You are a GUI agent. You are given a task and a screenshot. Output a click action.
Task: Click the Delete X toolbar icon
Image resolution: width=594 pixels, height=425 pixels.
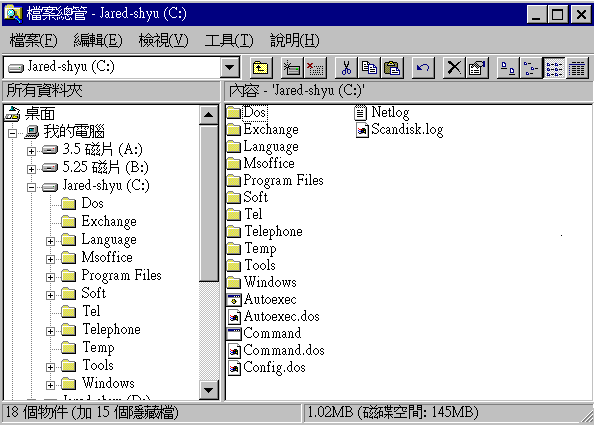click(454, 68)
